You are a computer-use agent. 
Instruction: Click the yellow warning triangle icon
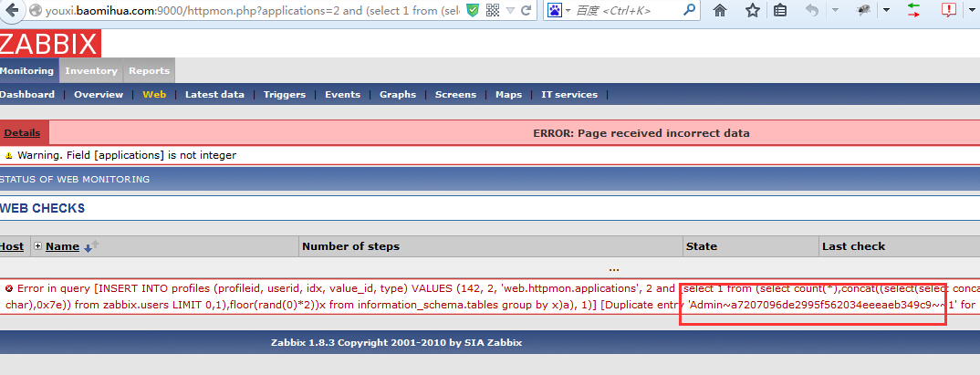click(9, 155)
